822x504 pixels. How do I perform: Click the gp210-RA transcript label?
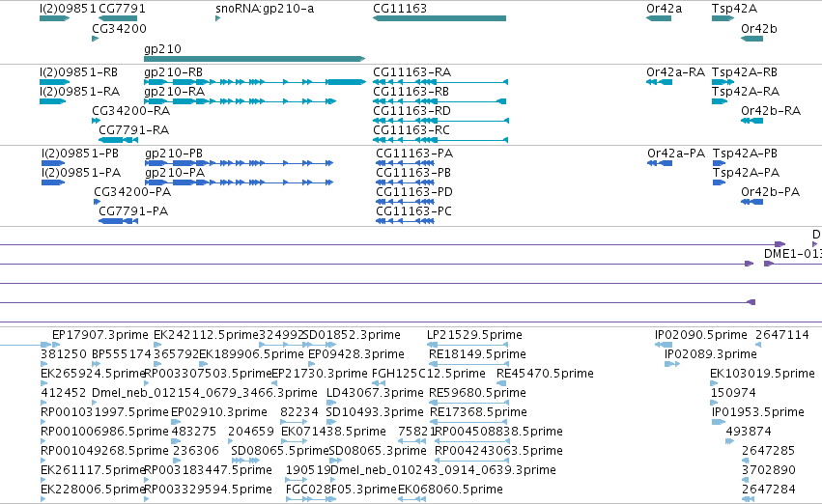[175, 91]
